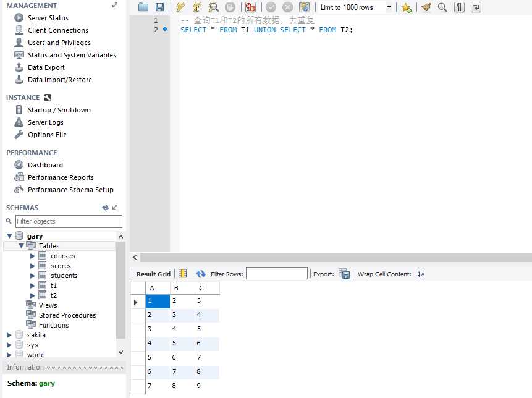532x398 pixels.
Task: Click the Filter Rows input
Action: (277, 274)
